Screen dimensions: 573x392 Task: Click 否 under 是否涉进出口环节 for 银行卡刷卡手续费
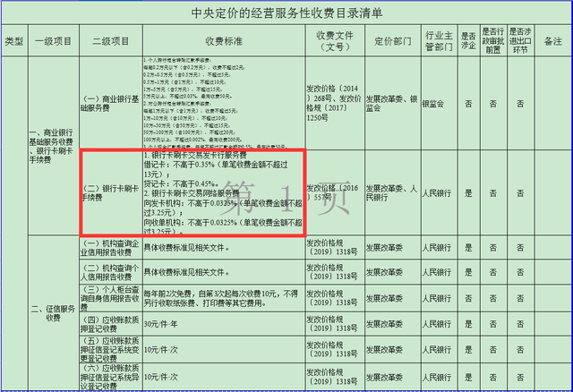(520, 193)
